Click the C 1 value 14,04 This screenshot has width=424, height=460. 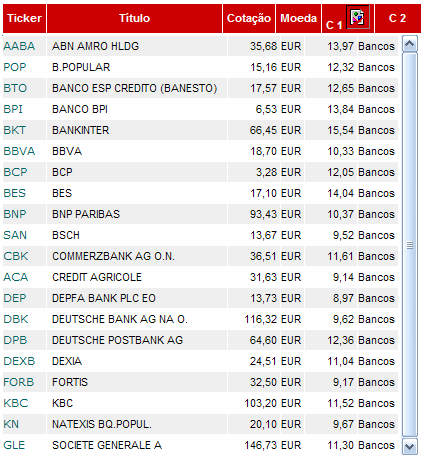[340, 193]
